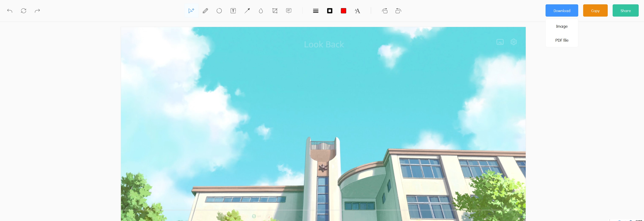Open font size settings
Viewport: 644px width, 221px height.
click(358, 11)
